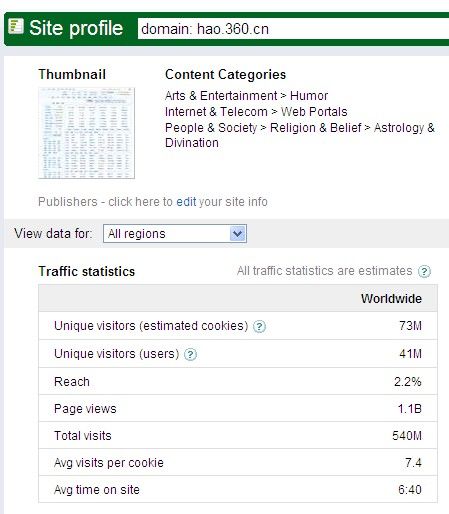Click the Avg visits per cookie row
449x514 pixels.
pos(238,462)
